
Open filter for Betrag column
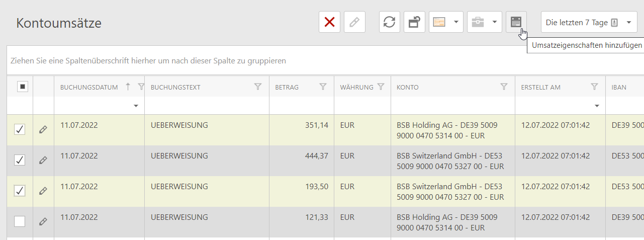323,87
